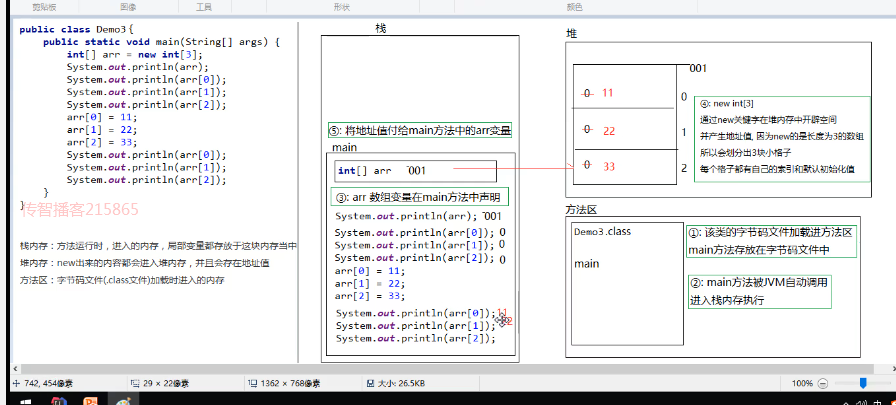The image size is (896, 405).
Task: Adjust the zoom slider handle
Action: [863, 383]
